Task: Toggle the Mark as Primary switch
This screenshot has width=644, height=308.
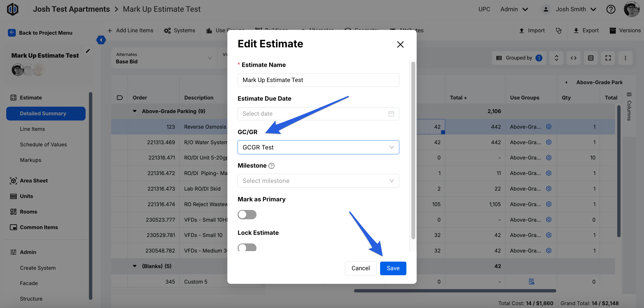Action: 247,214
